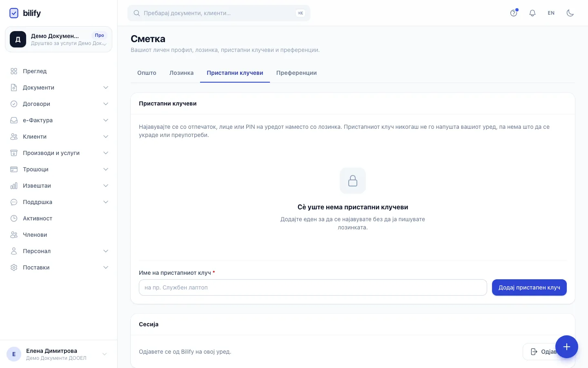Switch to the Општо tab
Viewport: 588px width, 368px height.
[147, 73]
